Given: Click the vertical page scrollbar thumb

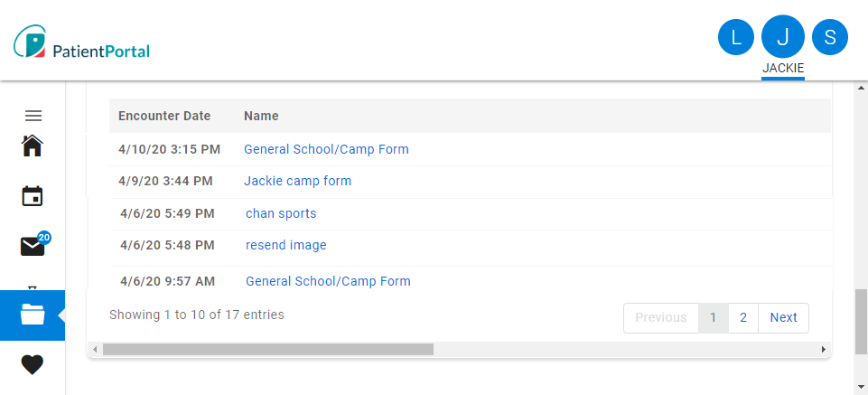Looking at the screenshot, I should tap(861, 322).
